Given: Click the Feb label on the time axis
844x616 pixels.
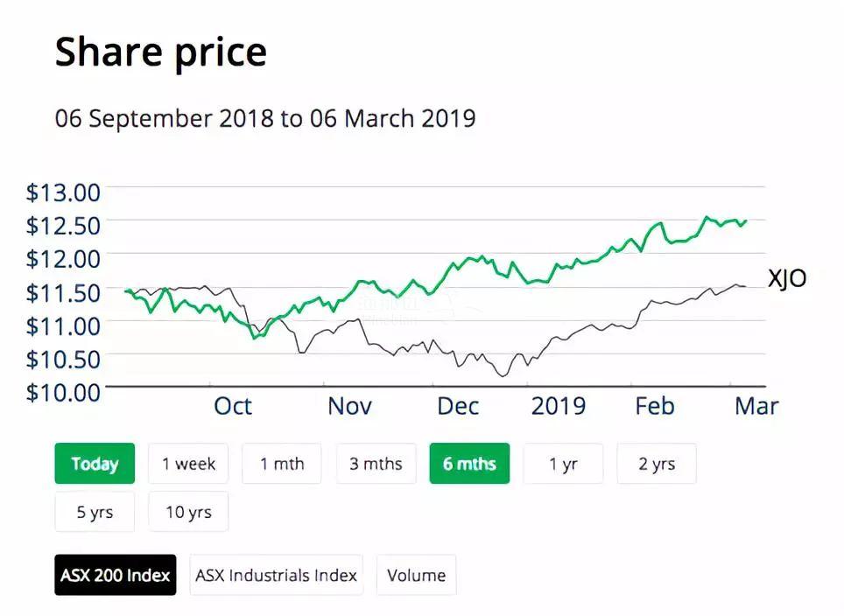Looking at the screenshot, I should click(x=655, y=406).
